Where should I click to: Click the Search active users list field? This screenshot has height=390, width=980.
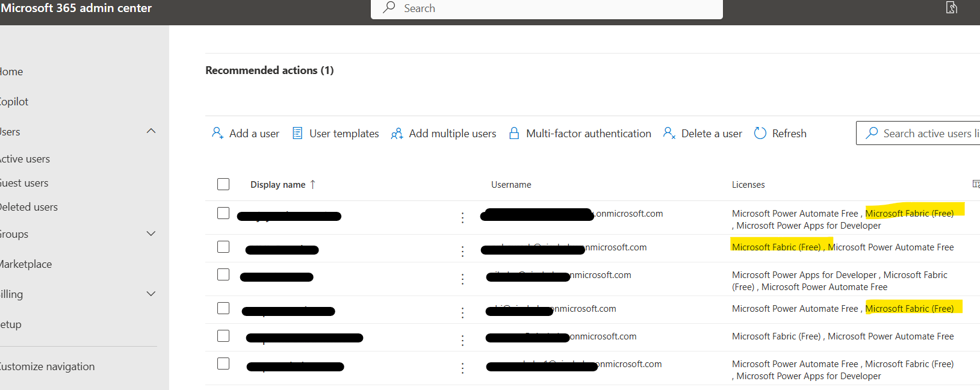918,133
